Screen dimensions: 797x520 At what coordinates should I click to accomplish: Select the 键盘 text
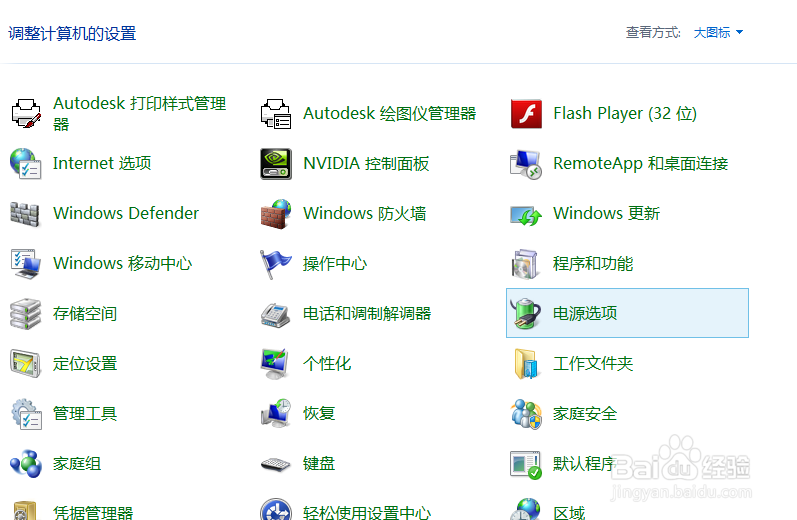point(319,464)
